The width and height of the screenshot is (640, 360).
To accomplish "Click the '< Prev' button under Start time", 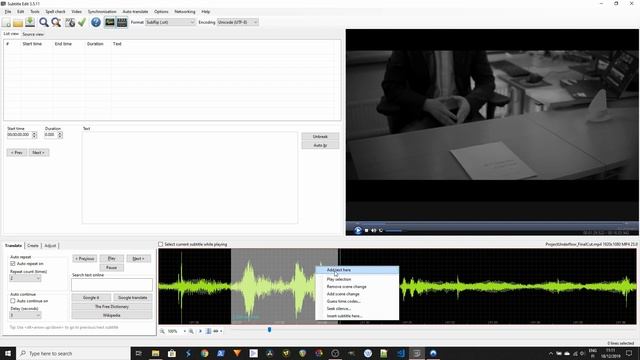I will (x=17, y=153).
